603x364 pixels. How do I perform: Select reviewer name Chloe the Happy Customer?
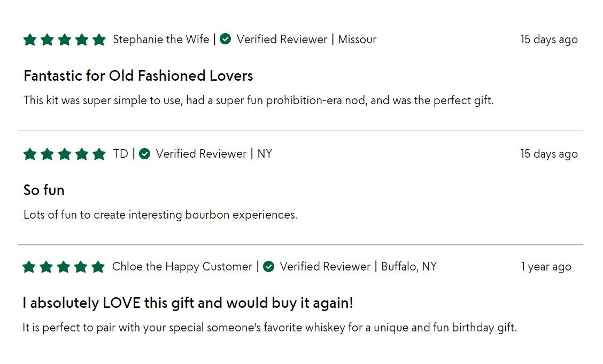click(x=182, y=266)
